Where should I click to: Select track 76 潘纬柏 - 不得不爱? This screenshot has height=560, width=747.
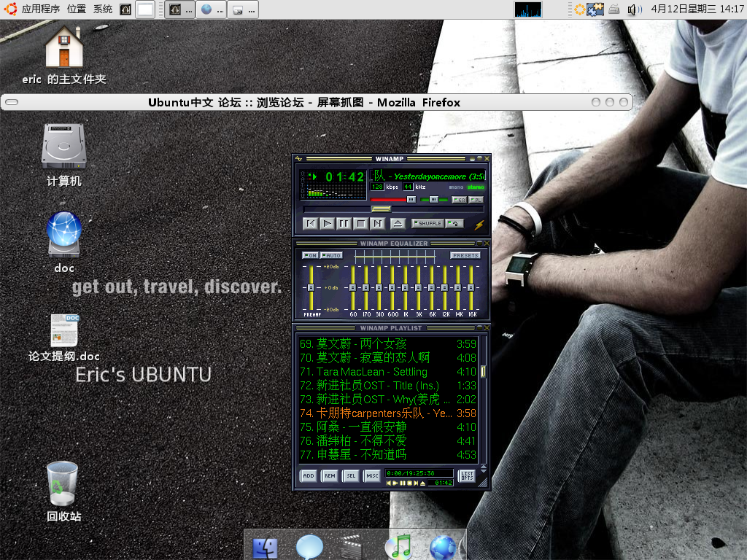pos(388,440)
